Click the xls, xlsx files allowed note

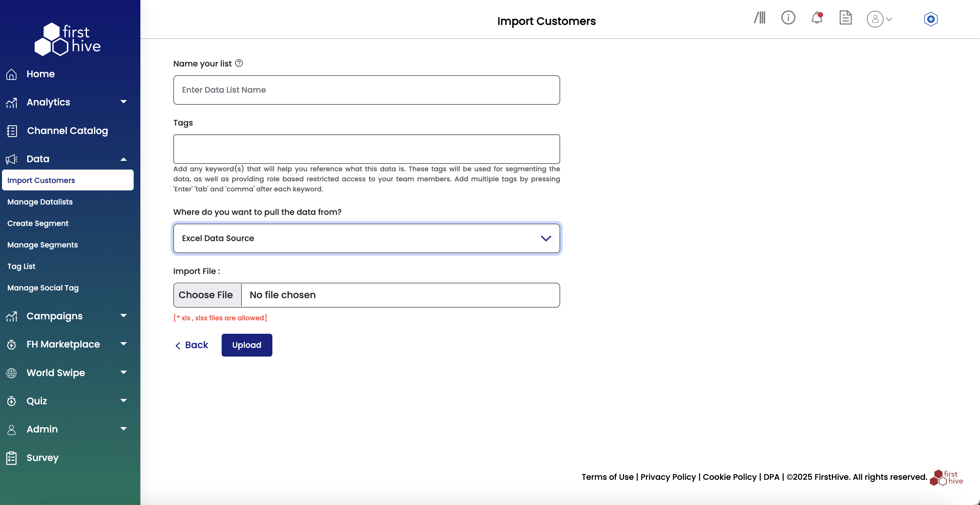pos(220,318)
